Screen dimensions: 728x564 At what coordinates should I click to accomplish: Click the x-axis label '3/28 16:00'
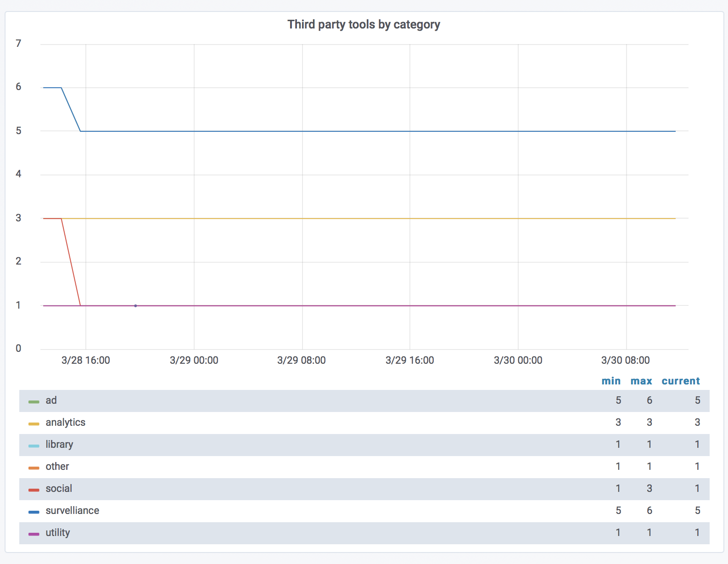coord(86,361)
